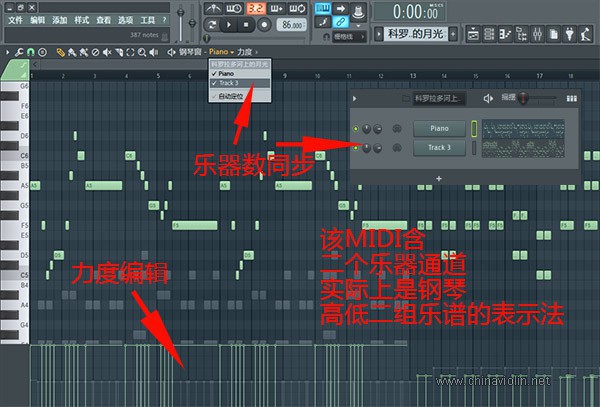Toggle the metronome icon in the transport bar

pyautogui.click(x=213, y=8)
